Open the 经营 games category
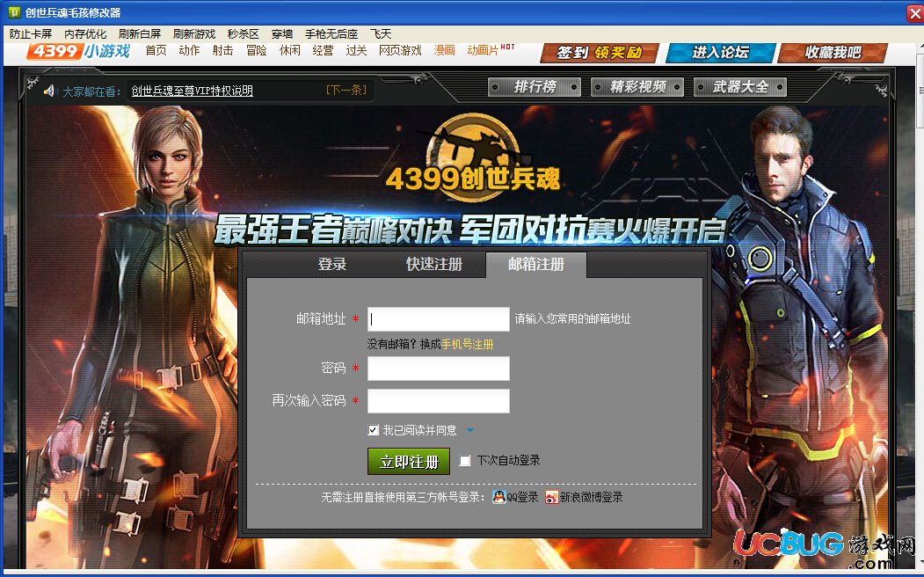924x577 pixels. (x=323, y=51)
